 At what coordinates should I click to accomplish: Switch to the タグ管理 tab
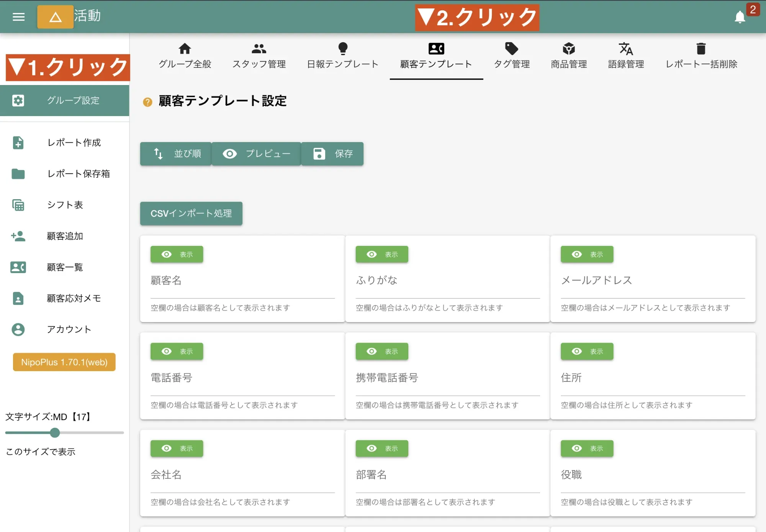[x=512, y=56]
